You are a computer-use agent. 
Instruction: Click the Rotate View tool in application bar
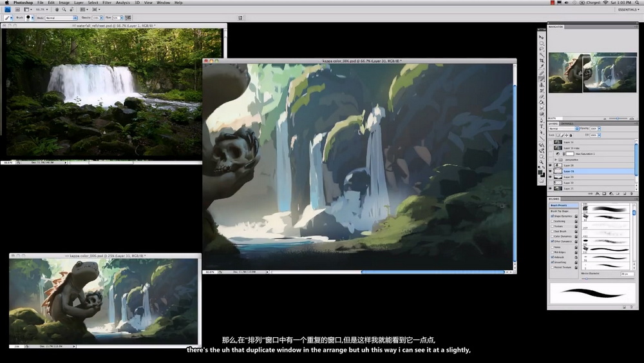click(x=72, y=10)
